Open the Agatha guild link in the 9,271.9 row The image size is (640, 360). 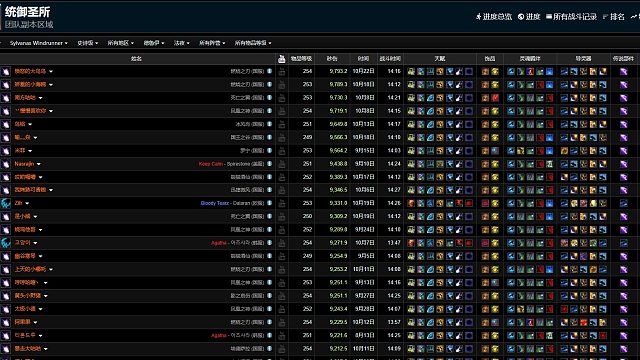pyautogui.click(x=219, y=243)
